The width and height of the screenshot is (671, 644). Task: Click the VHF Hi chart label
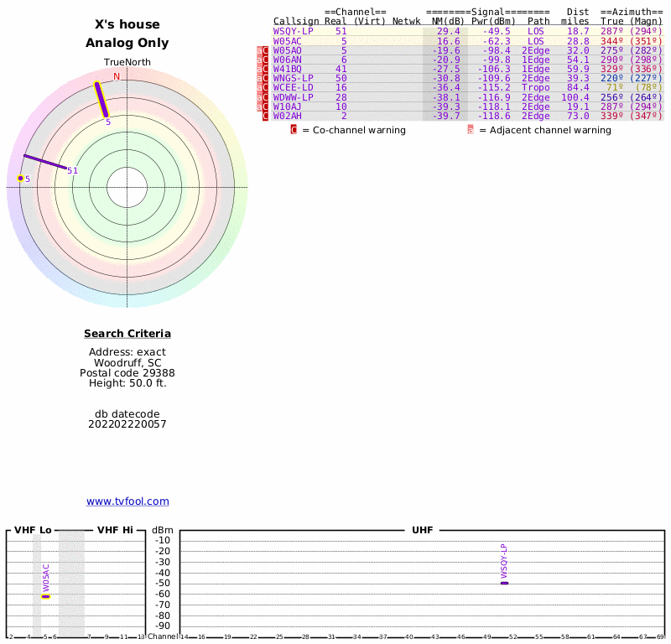[115, 531]
